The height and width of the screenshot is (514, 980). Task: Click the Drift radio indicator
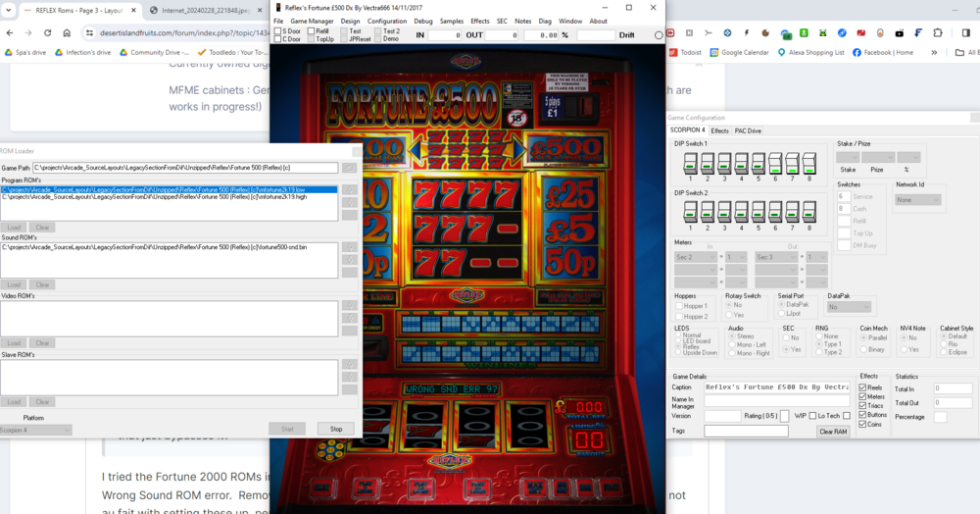pos(659,35)
